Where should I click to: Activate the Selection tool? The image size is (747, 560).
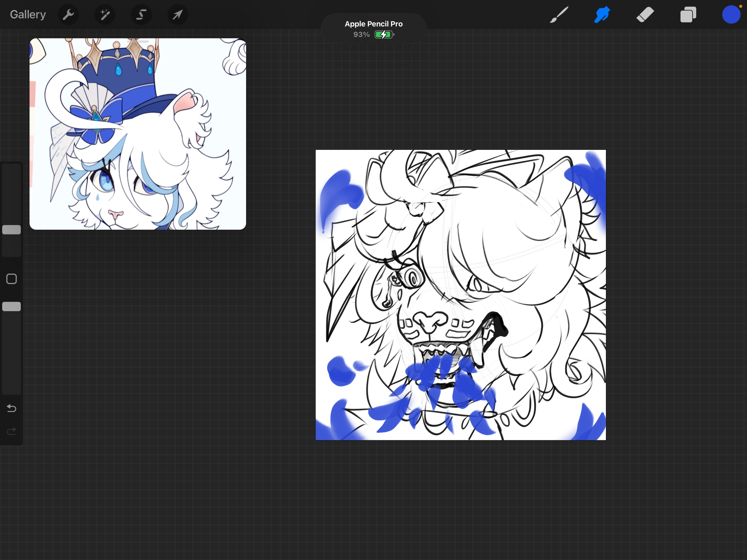[141, 14]
